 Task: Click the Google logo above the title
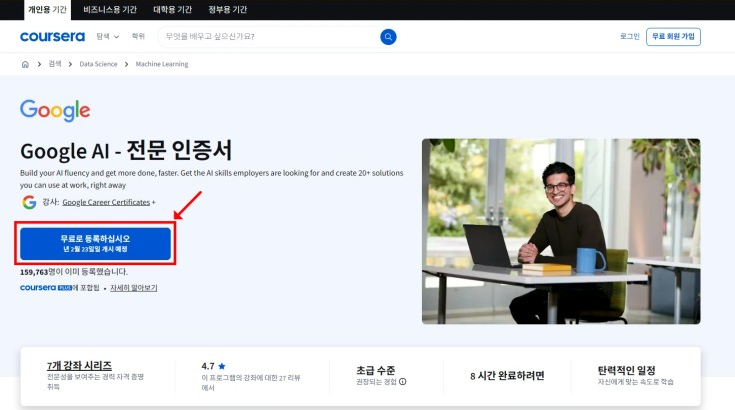(x=55, y=111)
